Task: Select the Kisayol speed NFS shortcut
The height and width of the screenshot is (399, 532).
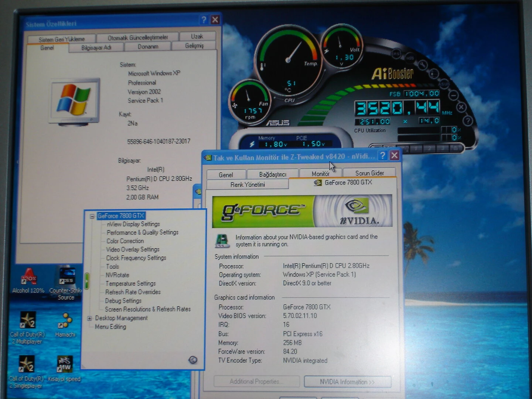Action: pos(64,369)
